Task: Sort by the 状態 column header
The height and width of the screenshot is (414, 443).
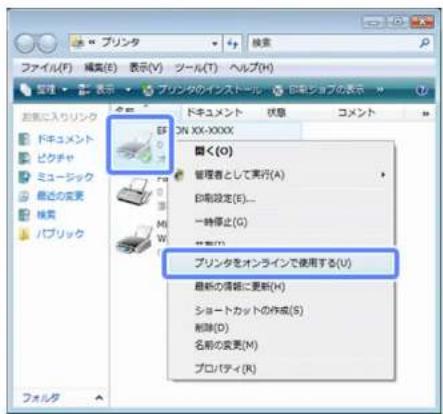Action: coord(277,113)
